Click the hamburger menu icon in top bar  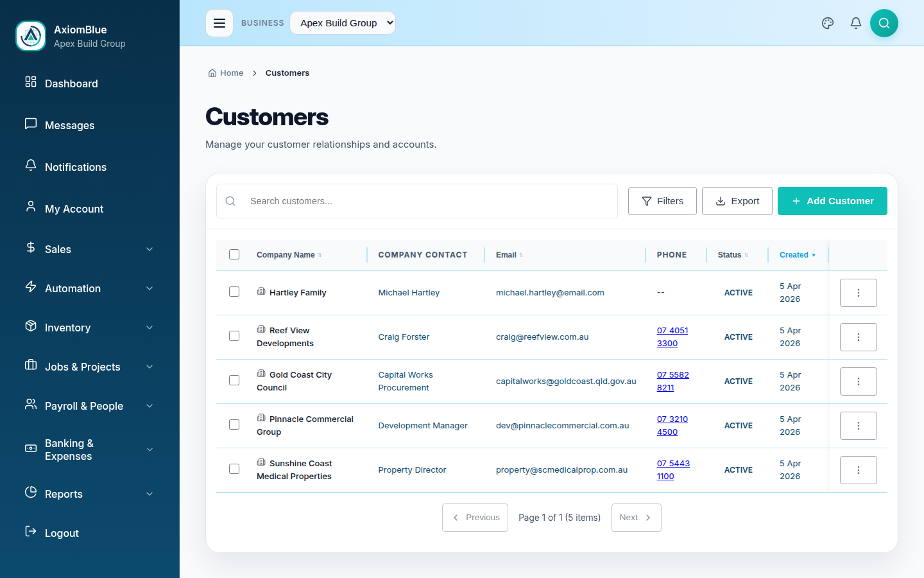pos(219,22)
